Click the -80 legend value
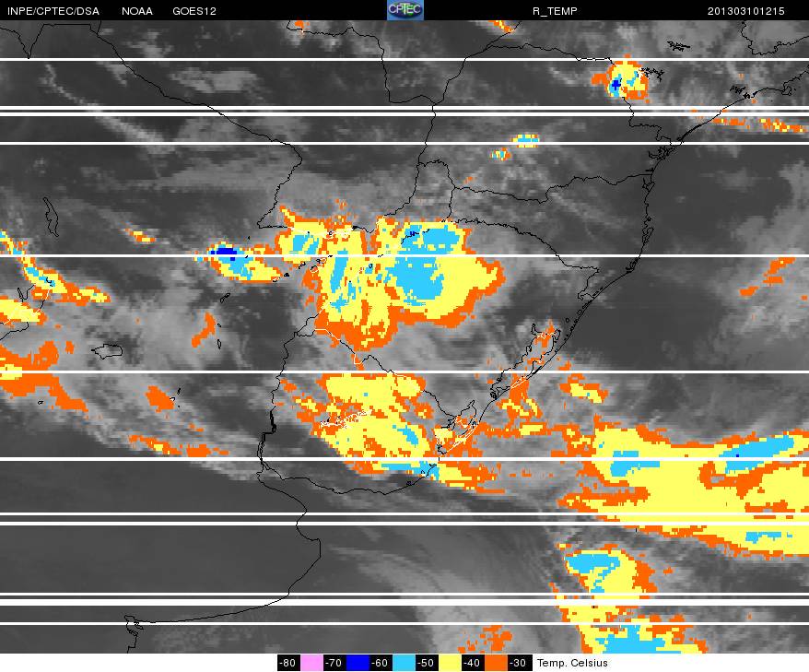Image resolution: width=809 pixels, height=672 pixels. [288, 663]
